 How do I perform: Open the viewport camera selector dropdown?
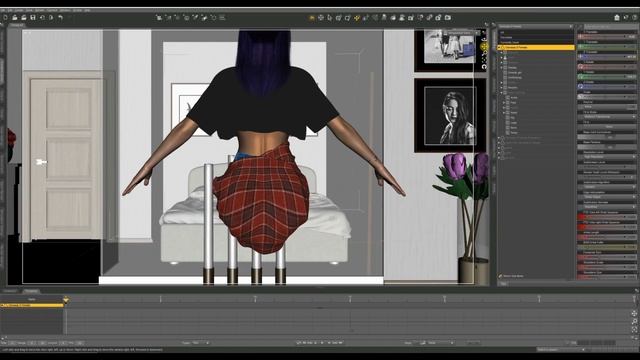click(x=460, y=33)
